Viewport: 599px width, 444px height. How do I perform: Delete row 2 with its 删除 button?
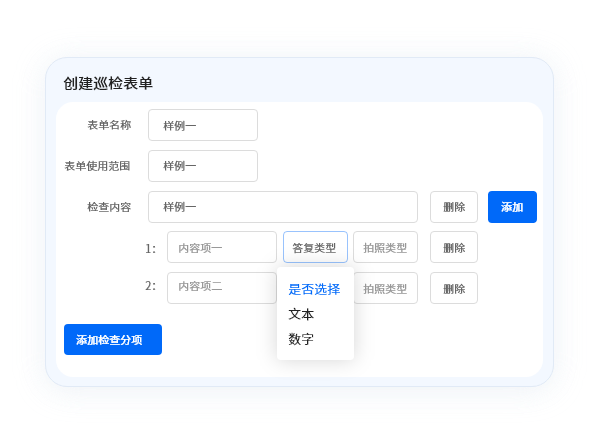454,288
